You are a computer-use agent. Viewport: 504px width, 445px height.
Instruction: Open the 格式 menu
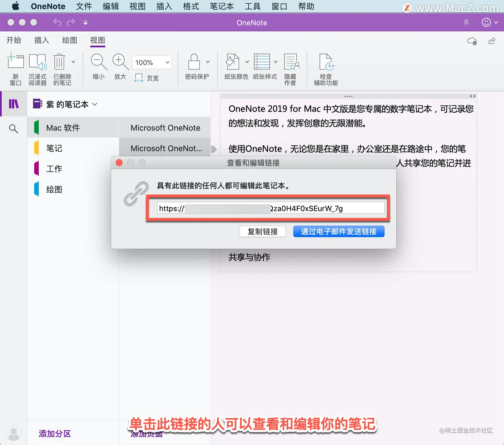point(191,6)
